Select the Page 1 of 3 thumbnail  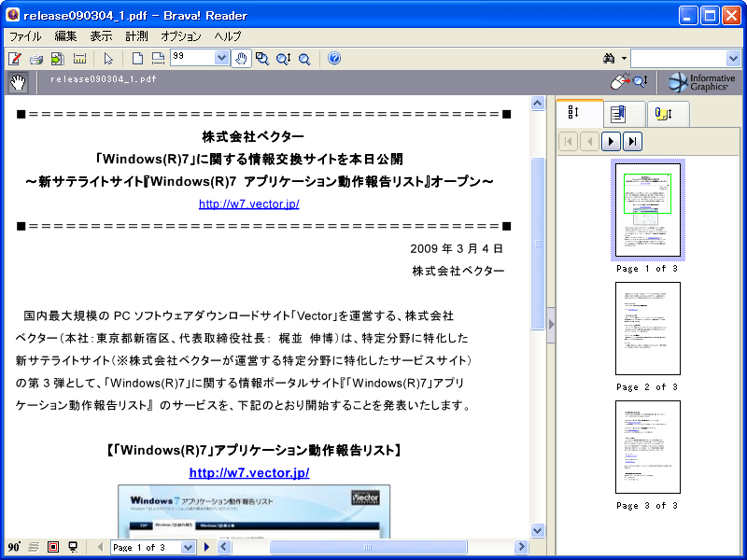[648, 210]
